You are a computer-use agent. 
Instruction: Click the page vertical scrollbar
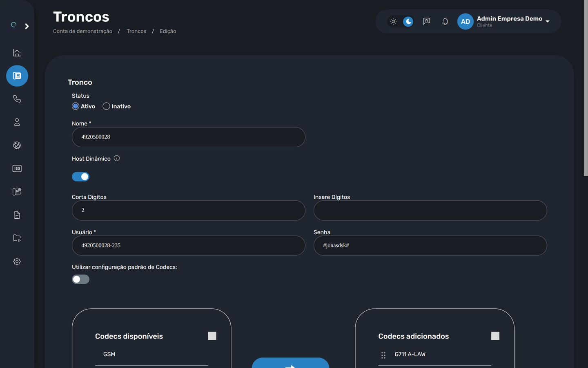point(586,88)
